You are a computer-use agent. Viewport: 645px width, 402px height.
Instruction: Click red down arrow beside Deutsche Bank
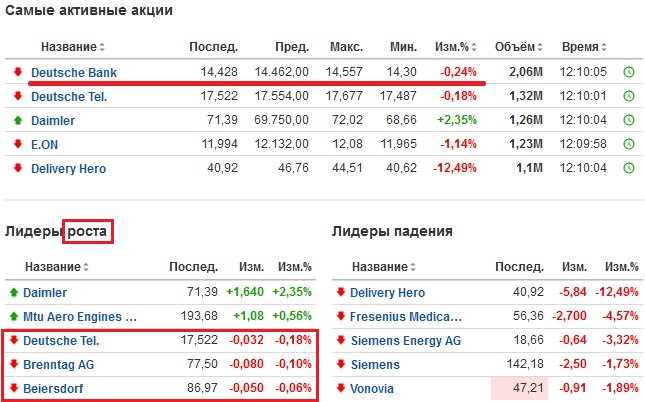tap(18, 72)
